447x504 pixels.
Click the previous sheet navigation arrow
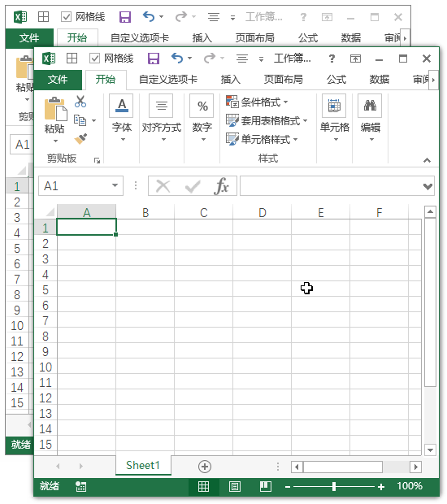[x=58, y=466]
